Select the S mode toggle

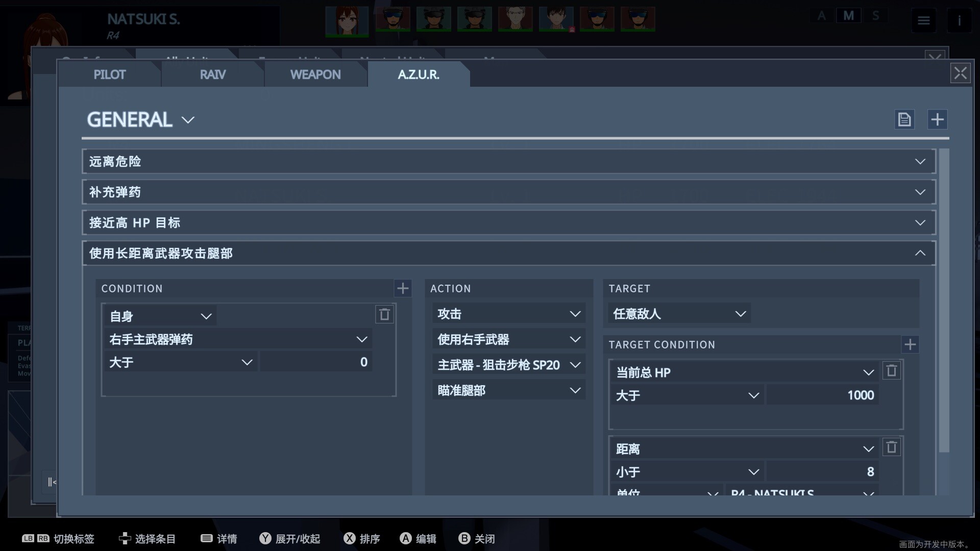tap(876, 16)
